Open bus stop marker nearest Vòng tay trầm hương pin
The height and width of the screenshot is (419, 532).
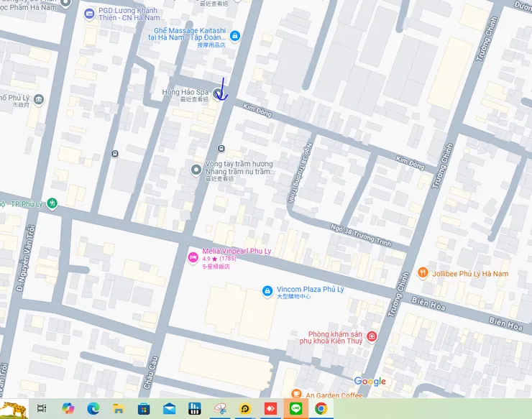[x=221, y=148]
